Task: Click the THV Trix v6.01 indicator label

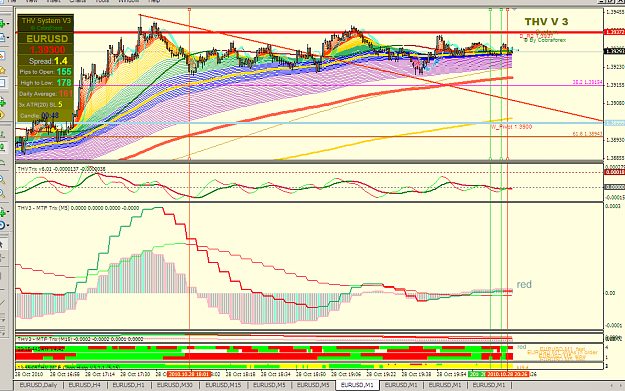Action: tap(62, 169)
